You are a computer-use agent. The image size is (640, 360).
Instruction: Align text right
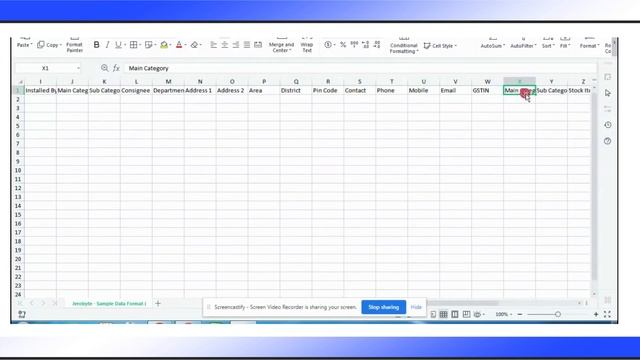pyautogui.click(x=236, y=45)
